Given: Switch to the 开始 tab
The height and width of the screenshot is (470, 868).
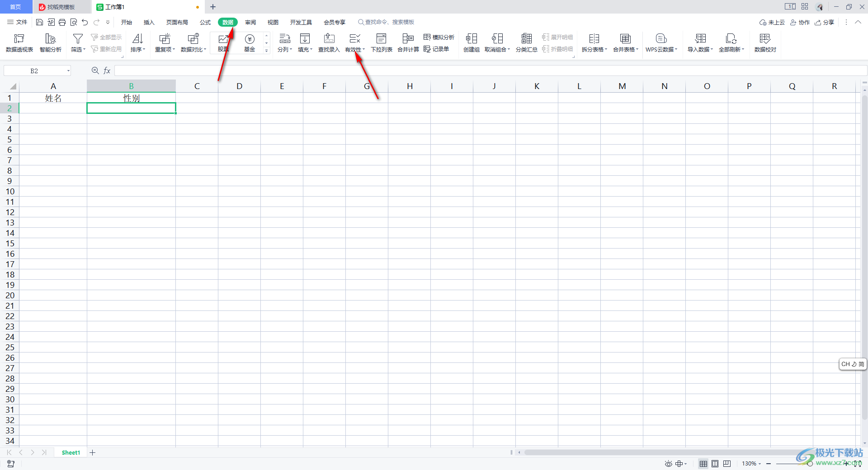Looking at the screenshot, I should tap(126, 22).
